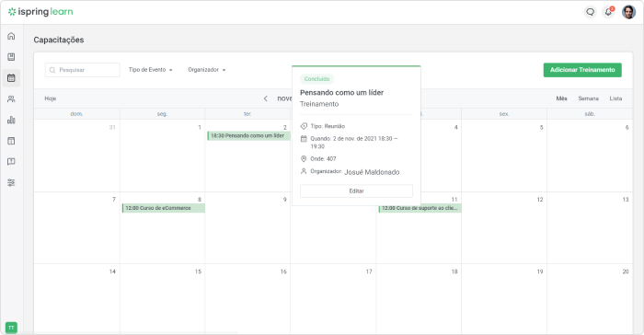Screen dimensions: 644x335
Task: Select day 13 in calendar
Action: tap(590, 227)
